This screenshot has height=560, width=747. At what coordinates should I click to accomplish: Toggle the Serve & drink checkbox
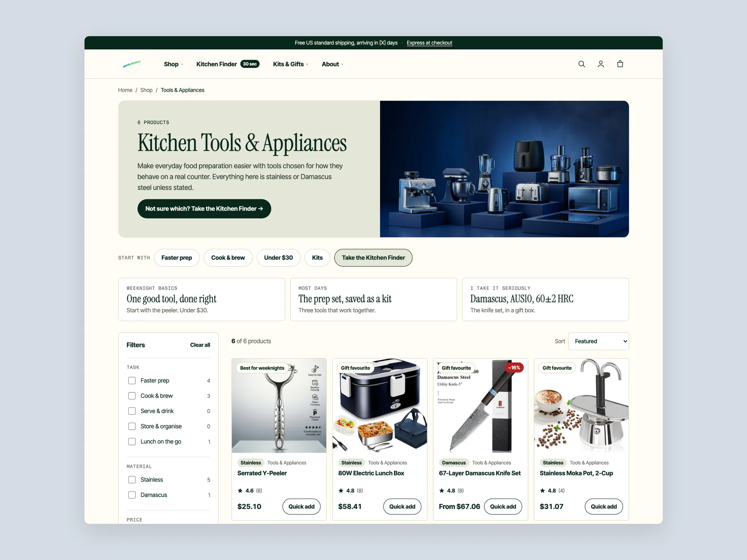(132, 411)
